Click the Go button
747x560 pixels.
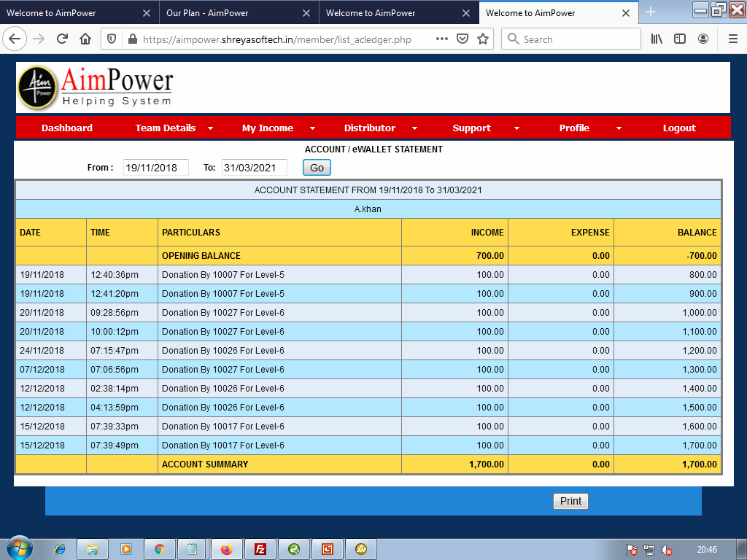(317, 168)
